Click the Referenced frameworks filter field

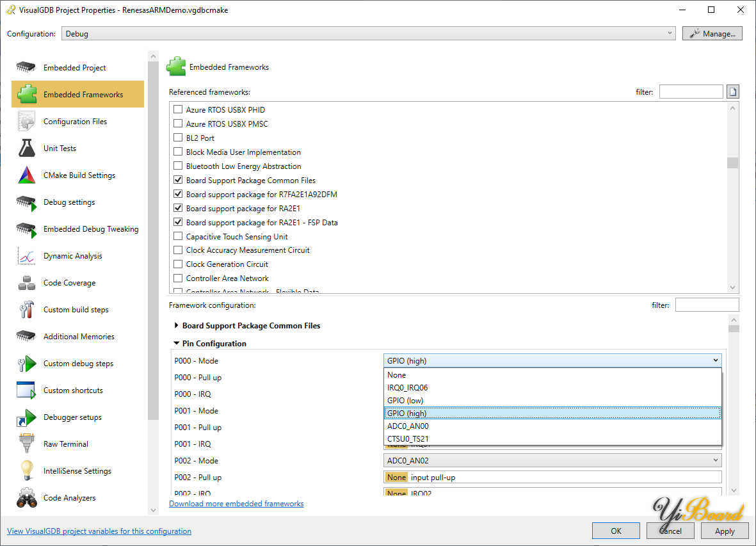[x=691, y=92]
